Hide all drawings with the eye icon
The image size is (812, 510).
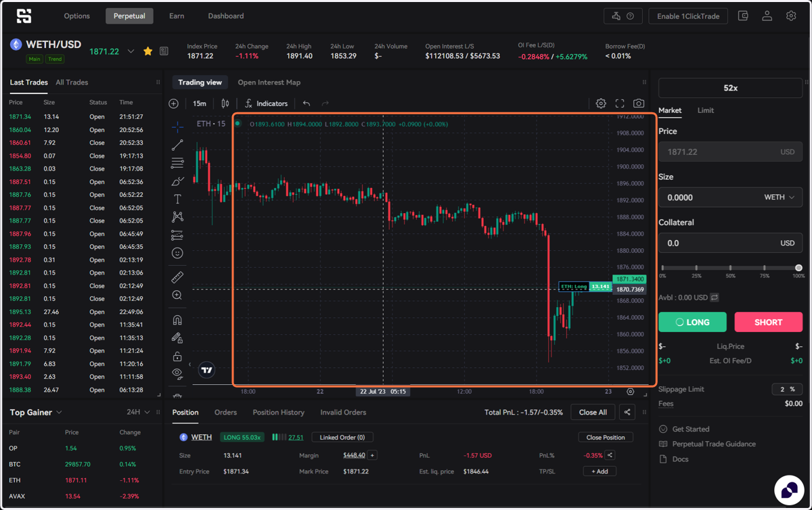click(177, 373)
